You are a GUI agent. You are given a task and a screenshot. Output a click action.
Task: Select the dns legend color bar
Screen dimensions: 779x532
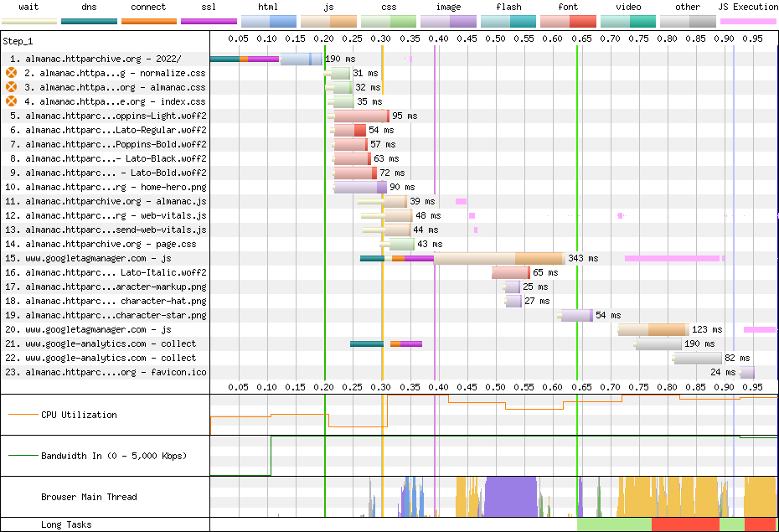coord(89,21)
